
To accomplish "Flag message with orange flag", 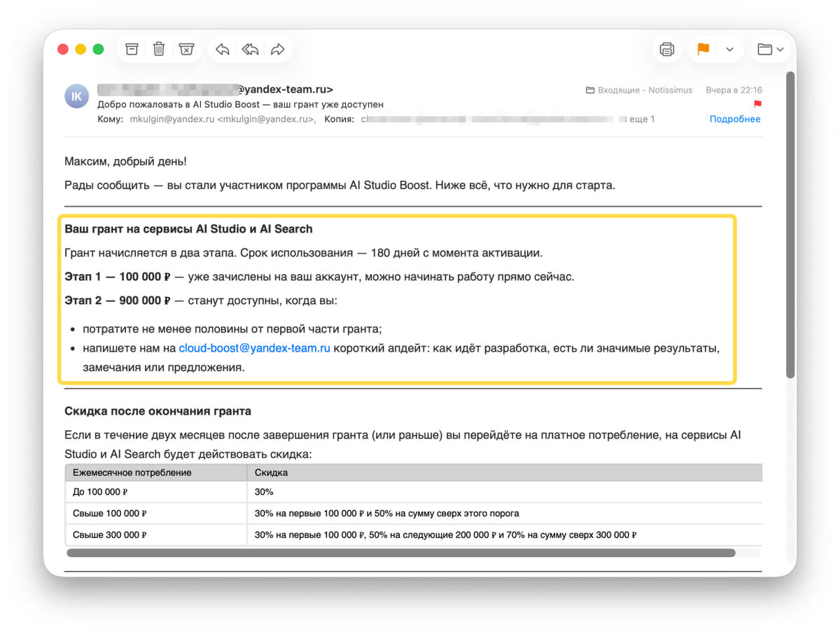I will coord(703,49).
